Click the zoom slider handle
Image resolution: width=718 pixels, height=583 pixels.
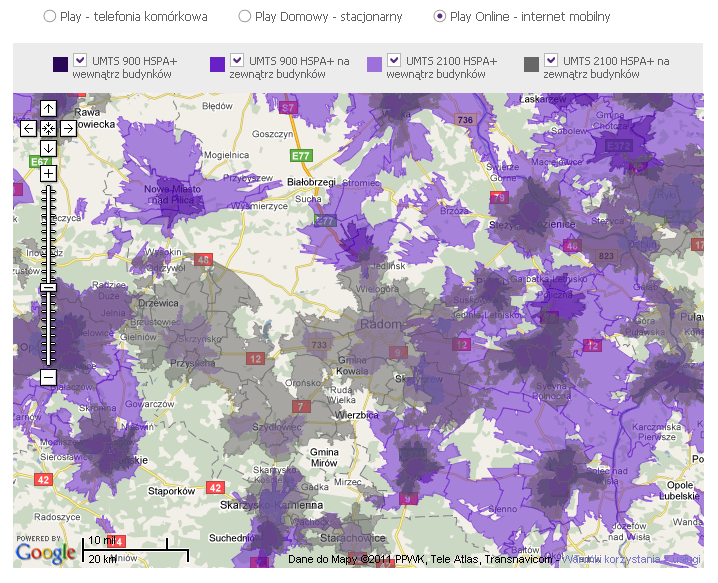[x=48, y=288]
